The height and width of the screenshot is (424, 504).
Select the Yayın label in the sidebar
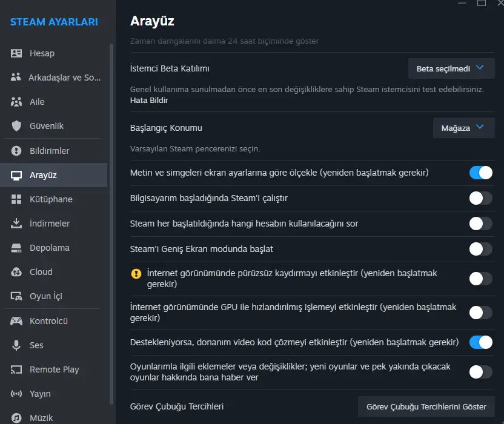40,394
